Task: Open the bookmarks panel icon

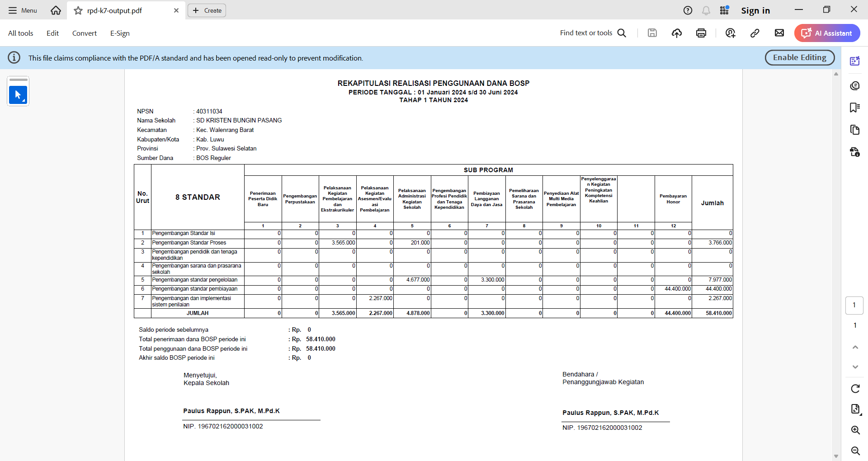Action: (854, 108)
